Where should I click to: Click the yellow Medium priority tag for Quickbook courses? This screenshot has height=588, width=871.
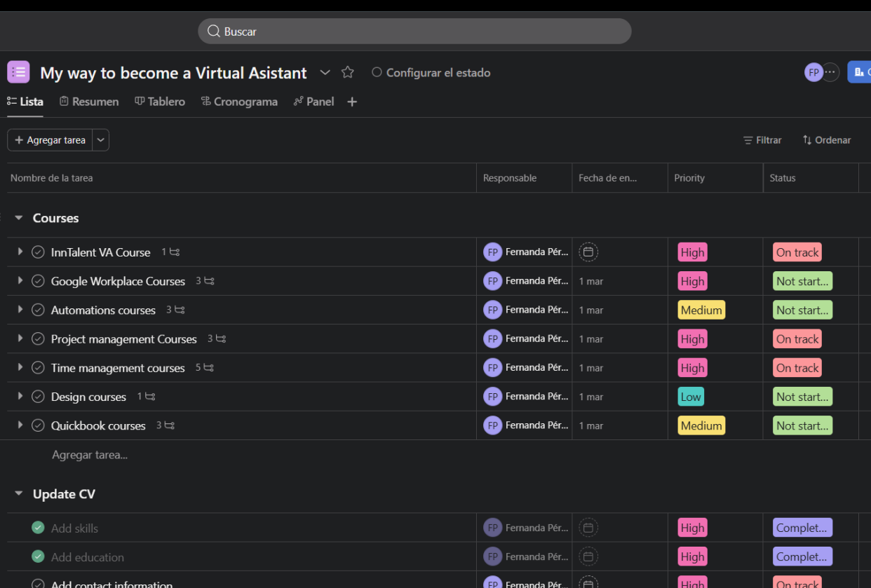pos(701,425)
